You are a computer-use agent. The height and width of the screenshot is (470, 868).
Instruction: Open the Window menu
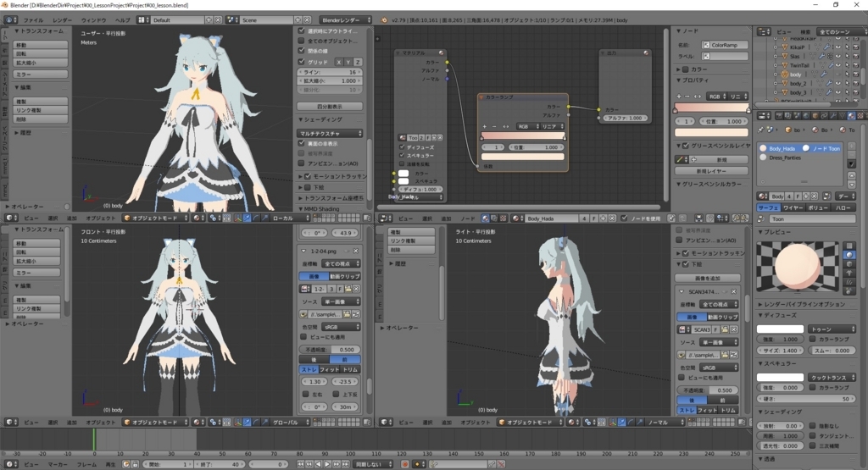[93, 20]
